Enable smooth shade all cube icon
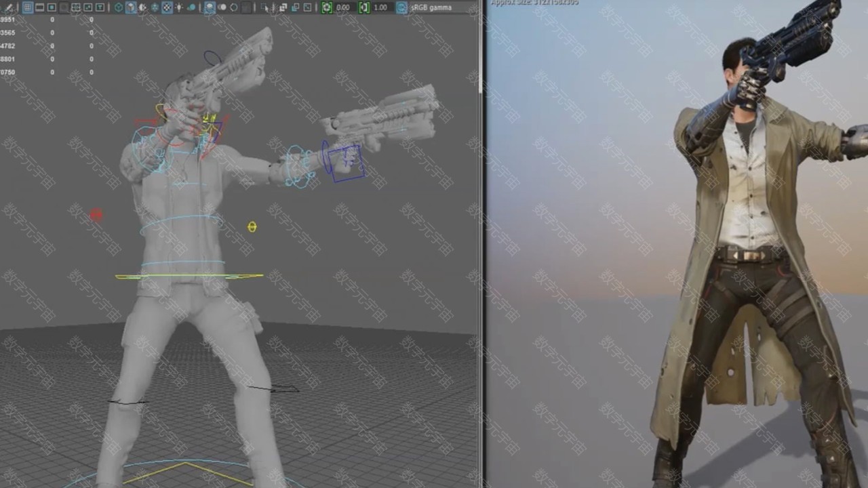The height and width of the screenshot is (488, 868). point(130,7)
